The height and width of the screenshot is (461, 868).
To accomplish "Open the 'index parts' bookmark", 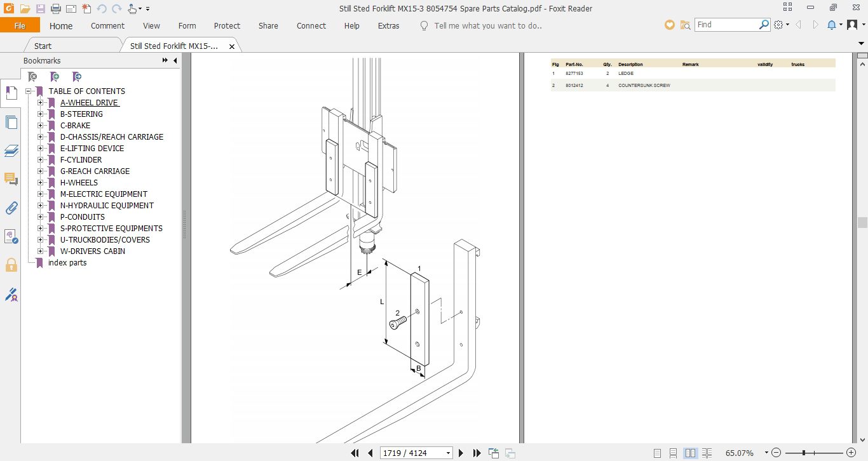I will point(67,263).
